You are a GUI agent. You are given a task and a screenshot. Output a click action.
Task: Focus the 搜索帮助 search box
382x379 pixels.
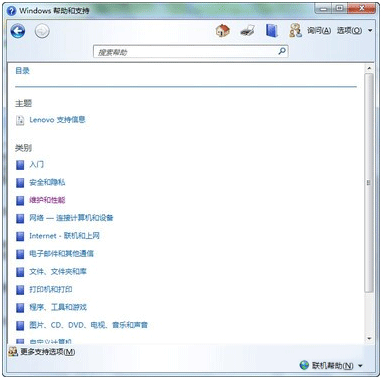point(191,52)
